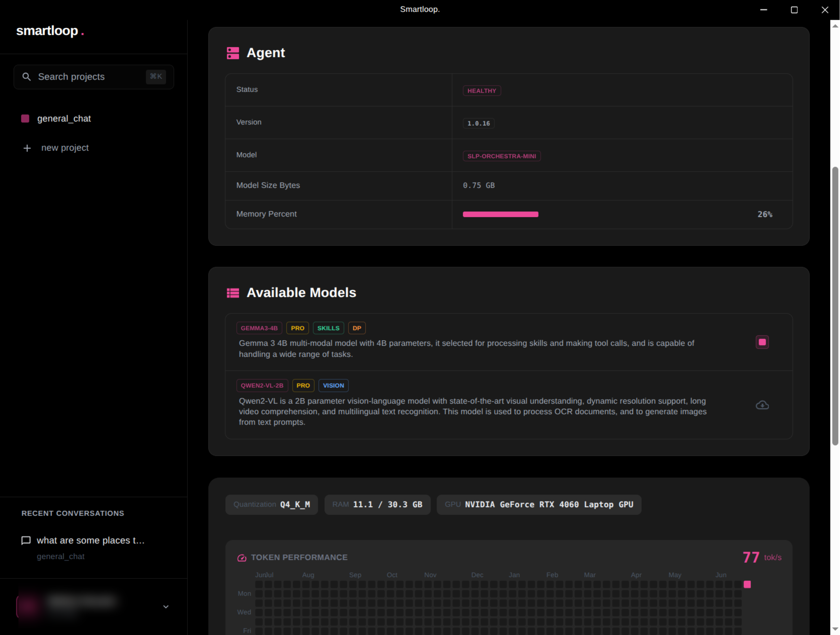
Task: Click the PRO tag on QWEN2-VL-2B
Action: 303,385
